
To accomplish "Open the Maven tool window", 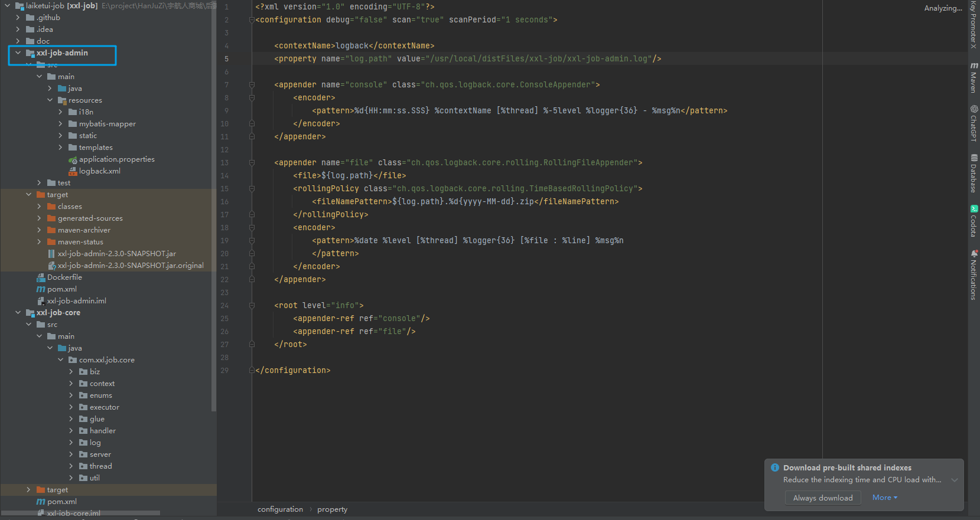I will tap(974, 77).
